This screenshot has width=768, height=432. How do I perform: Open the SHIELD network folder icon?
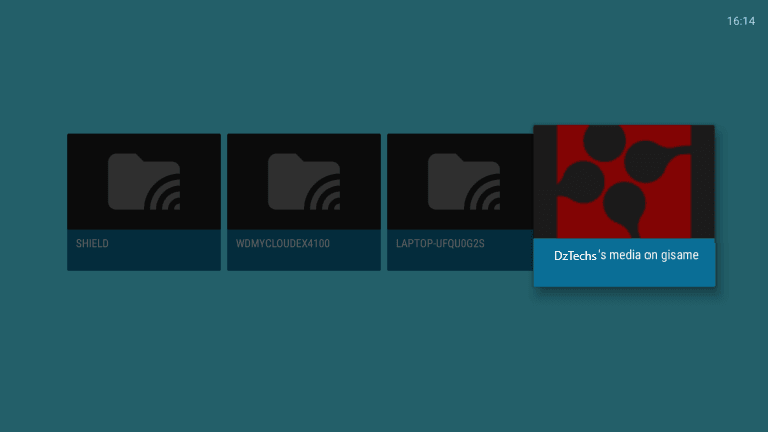point(144,182)
